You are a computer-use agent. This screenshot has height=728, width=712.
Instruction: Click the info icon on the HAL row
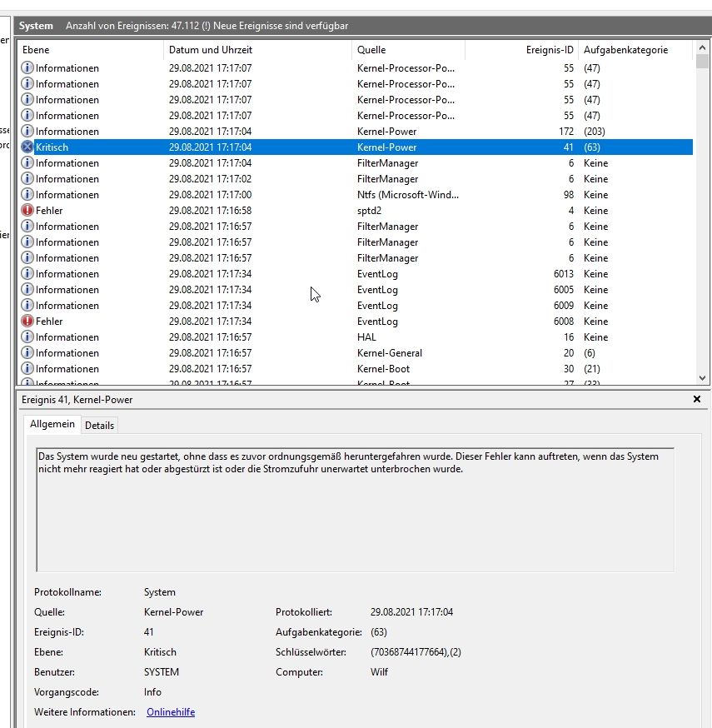tap(27, 337)
